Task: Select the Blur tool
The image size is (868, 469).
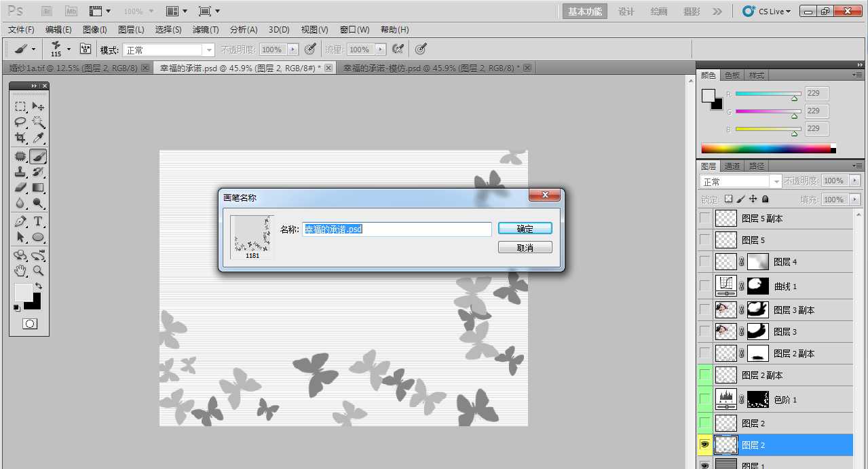Action: [x=20, y=203]
